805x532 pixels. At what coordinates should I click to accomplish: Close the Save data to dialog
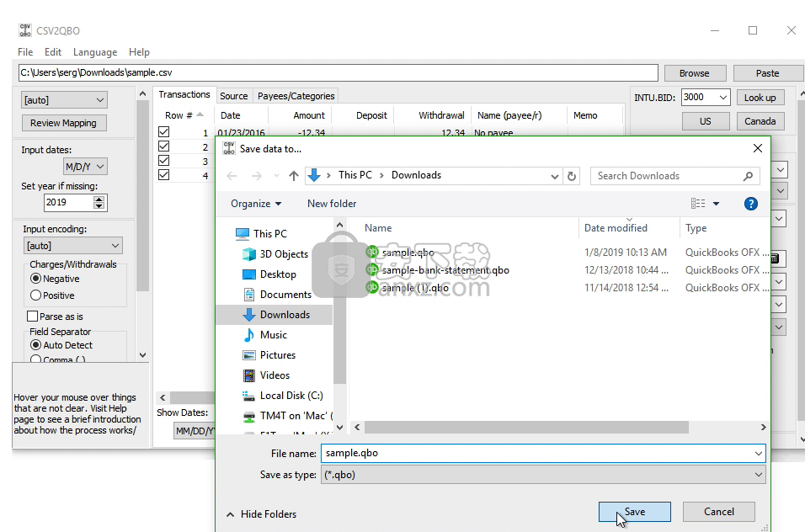coord(757,148)
